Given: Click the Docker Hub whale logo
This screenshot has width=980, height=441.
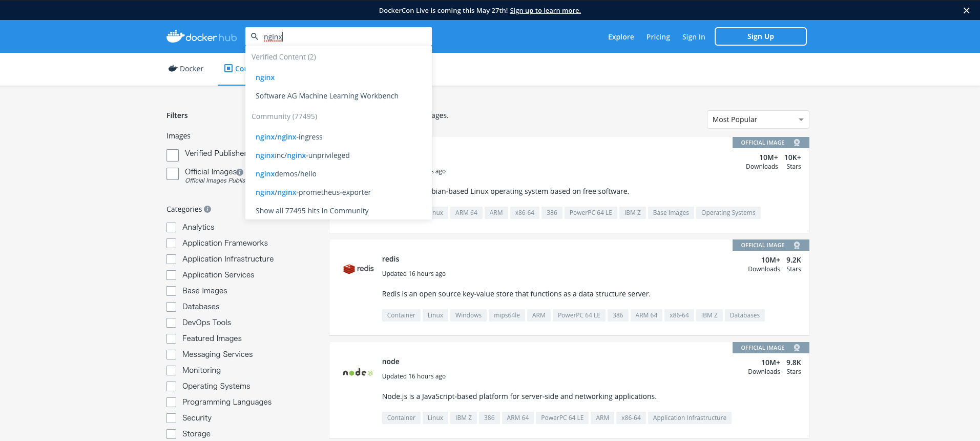Looking at the screenshot, I should point(201,36).
